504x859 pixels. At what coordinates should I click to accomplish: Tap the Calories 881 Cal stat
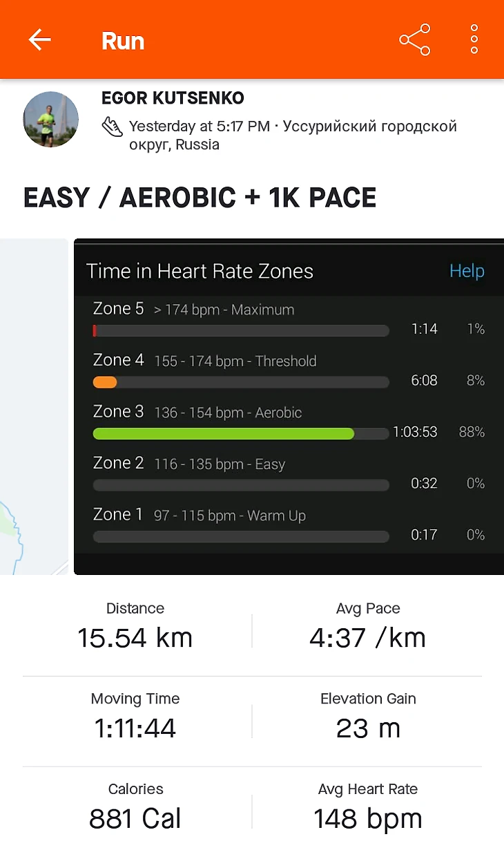(x=135, y=809)
